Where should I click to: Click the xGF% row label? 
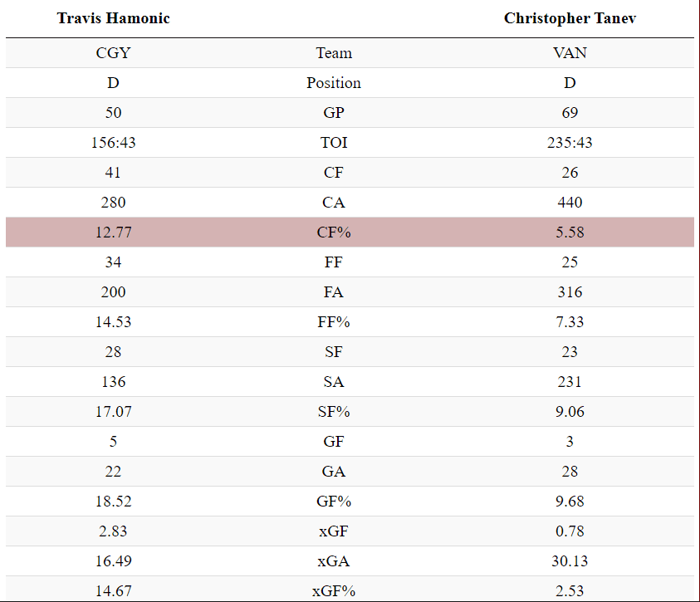click(334, 591)
